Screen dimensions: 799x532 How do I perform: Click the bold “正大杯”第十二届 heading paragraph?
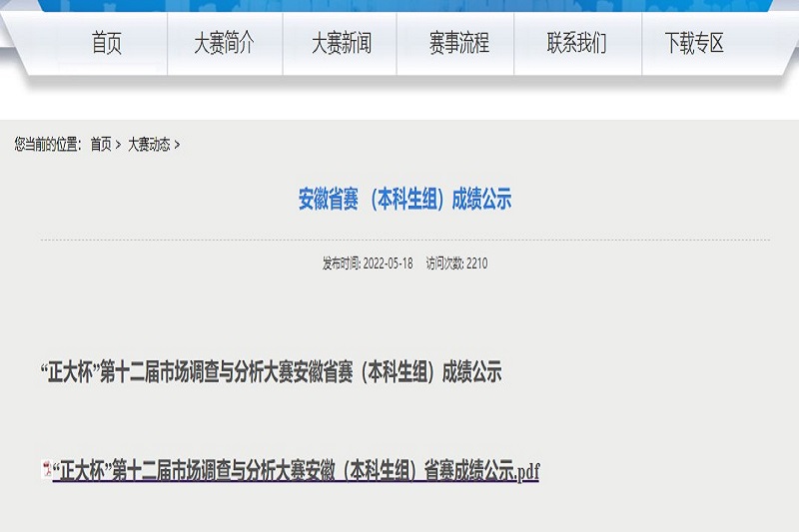270,373
